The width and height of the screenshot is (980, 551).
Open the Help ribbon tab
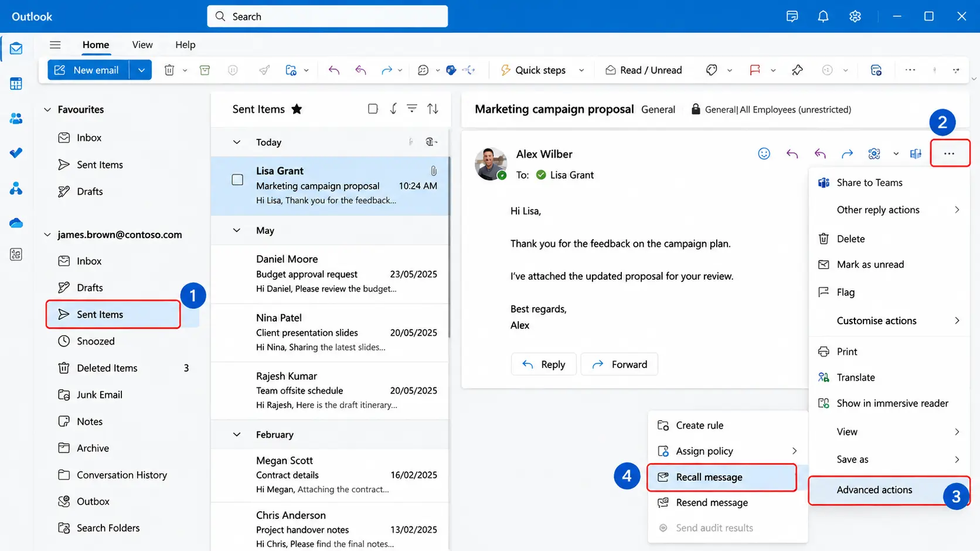click(x=185, y=45)
